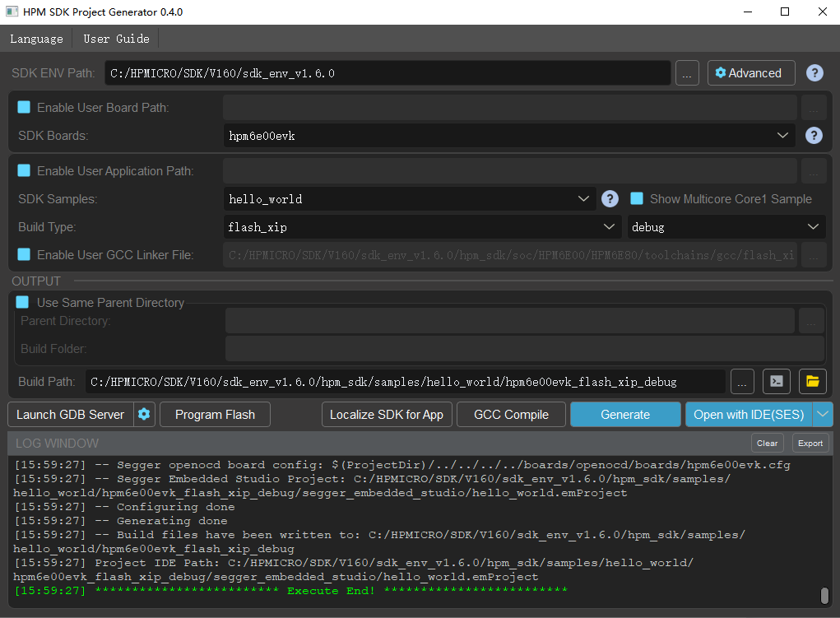Screen dimensions: 840x618
Task: Toggle Enable User Application Path checkbox
Action: point(24,170)
